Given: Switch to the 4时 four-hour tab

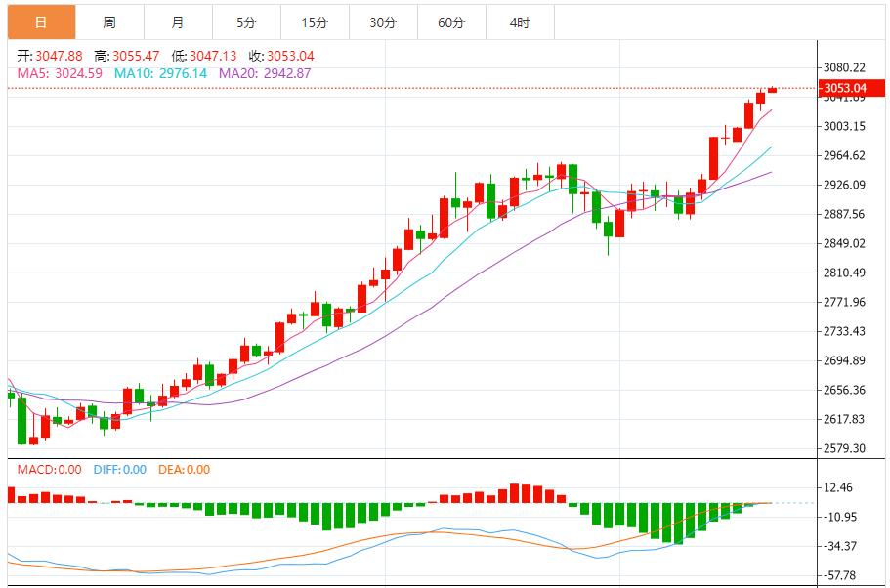Looking at the screenshot, I should pyautogui.click(x=520, y=21).
